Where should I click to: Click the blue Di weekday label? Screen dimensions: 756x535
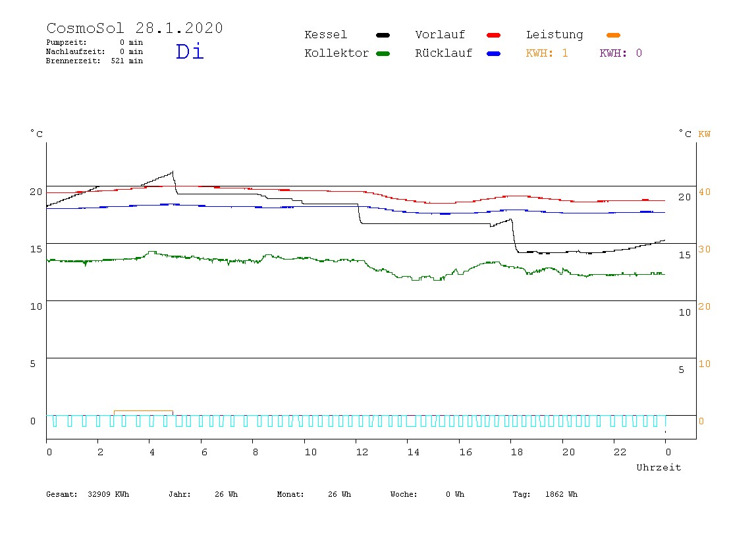[x=190, y=51]
